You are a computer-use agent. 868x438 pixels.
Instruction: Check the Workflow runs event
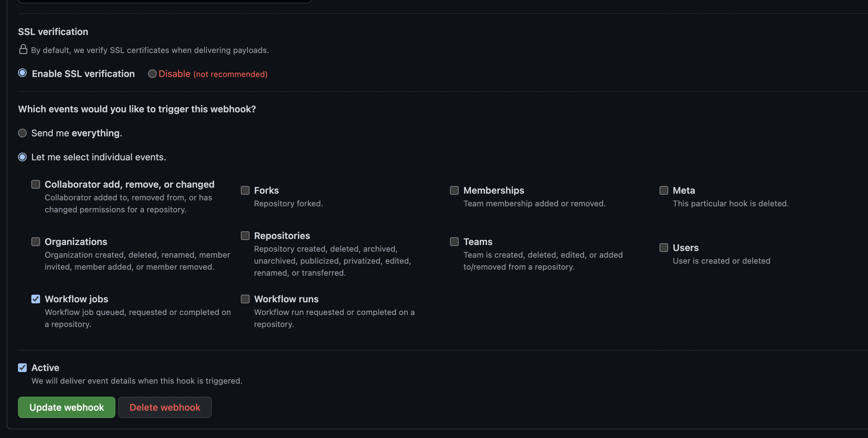click(x=245, y=299)
